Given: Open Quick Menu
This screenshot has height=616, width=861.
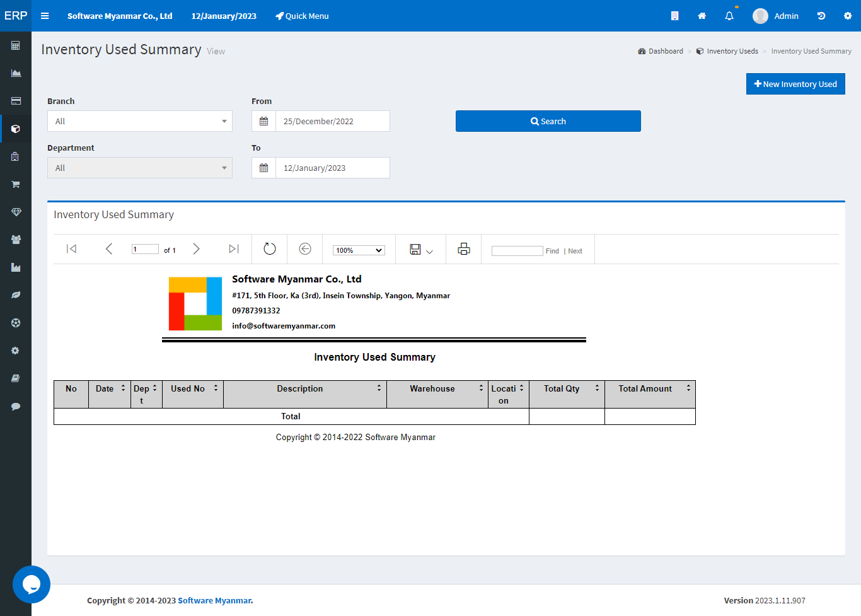Looking at the screenshot, I should (302, 16).
